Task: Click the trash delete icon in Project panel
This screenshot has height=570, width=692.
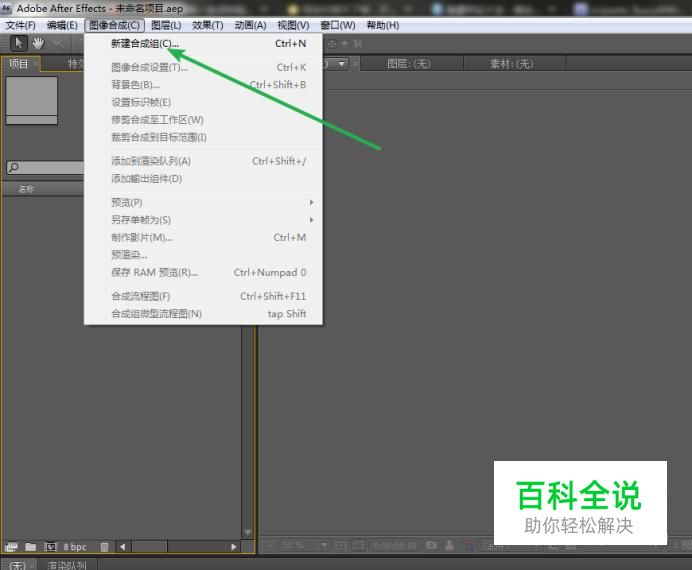Action: click(104, 547)
